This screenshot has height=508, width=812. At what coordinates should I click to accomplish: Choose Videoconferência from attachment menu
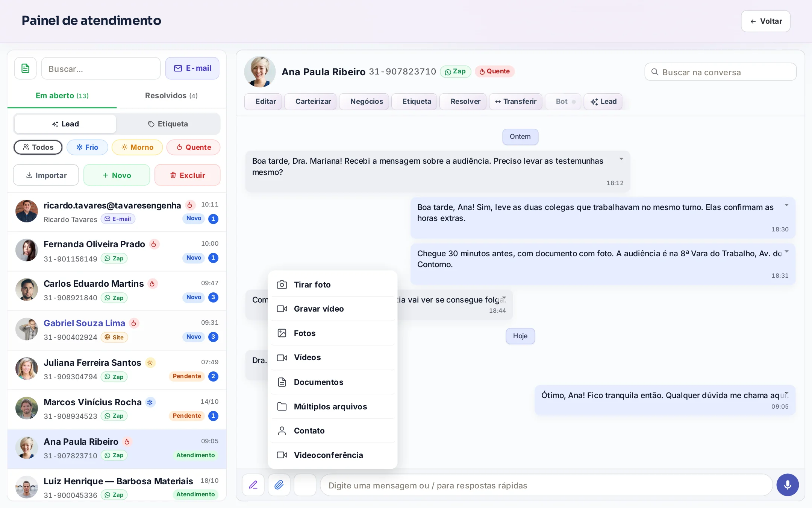pos(333,455)
